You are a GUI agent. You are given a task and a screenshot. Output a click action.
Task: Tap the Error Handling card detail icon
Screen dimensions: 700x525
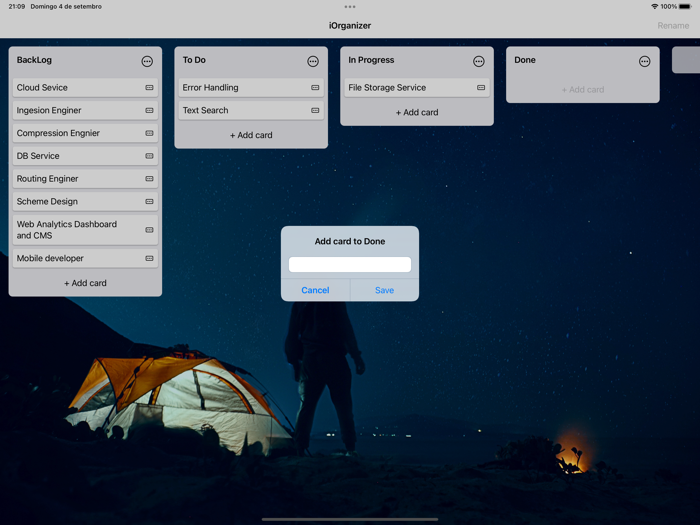click(315, 88)
